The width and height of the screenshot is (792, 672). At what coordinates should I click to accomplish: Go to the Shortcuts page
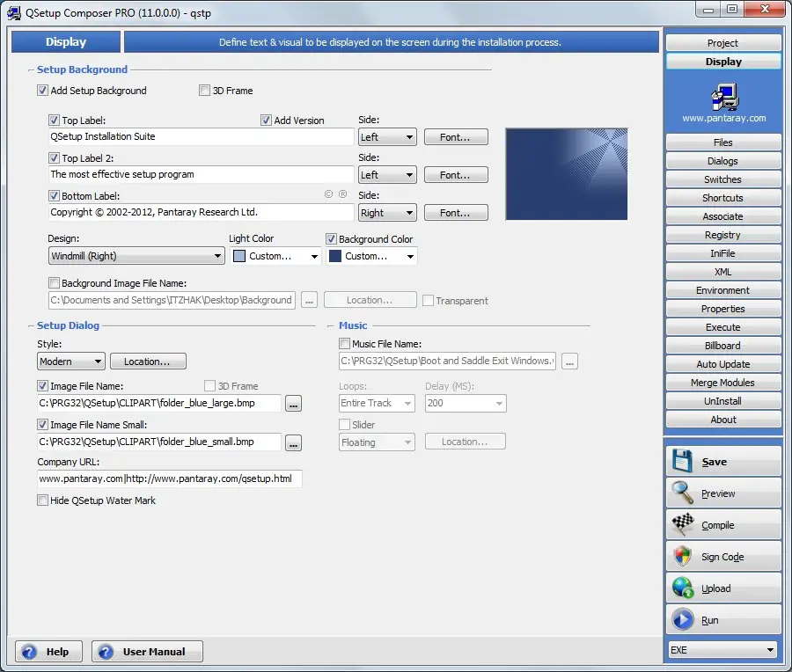click(722, 198)
